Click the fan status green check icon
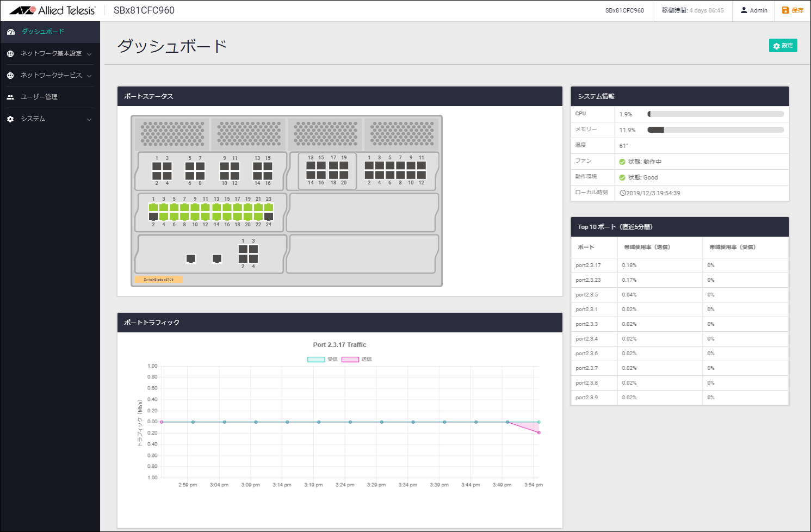811x532 pixels. coord(622,162)
